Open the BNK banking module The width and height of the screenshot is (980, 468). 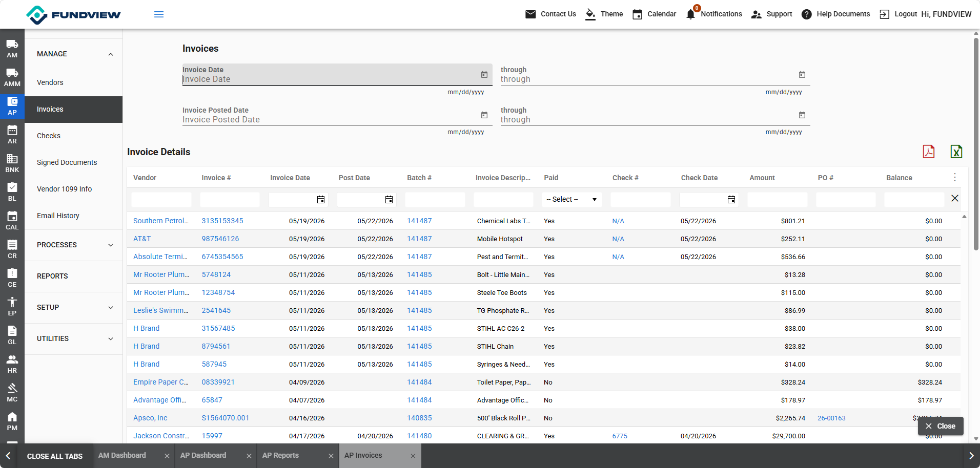[x=12, y=163]
